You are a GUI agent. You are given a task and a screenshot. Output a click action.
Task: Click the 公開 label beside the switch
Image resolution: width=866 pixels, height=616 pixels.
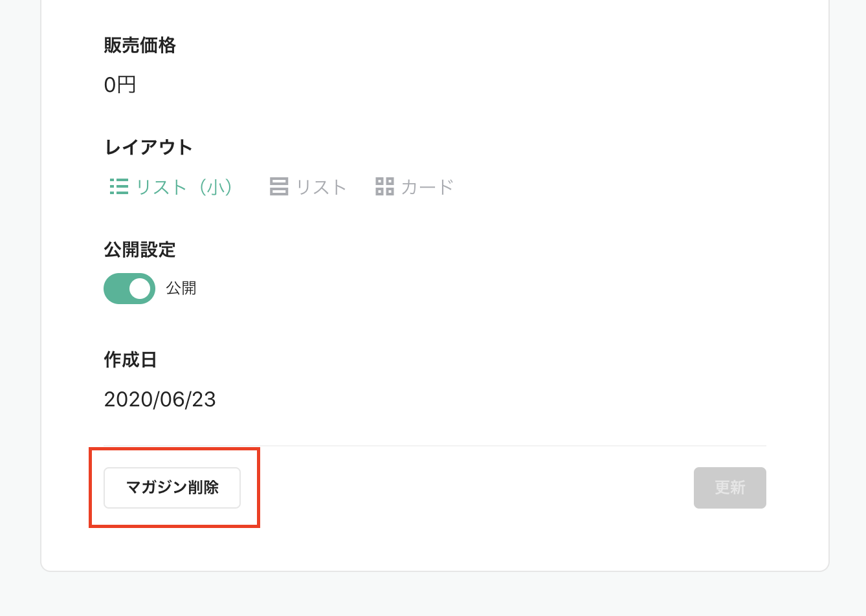click(x=181, y=288)
